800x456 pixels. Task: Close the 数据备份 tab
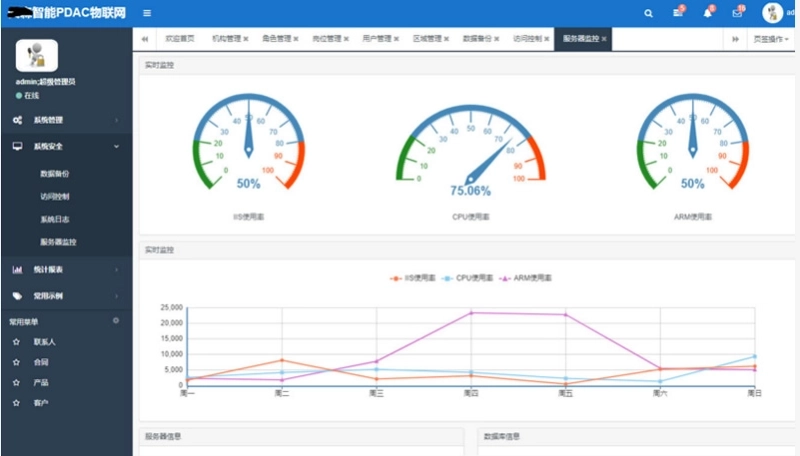[497, 39]
